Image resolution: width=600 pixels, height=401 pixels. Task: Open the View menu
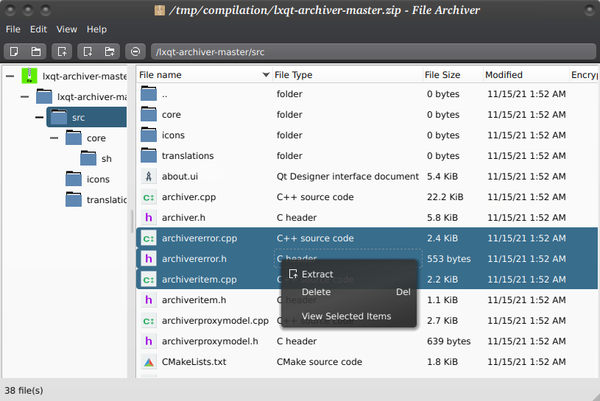pos(67,30)
